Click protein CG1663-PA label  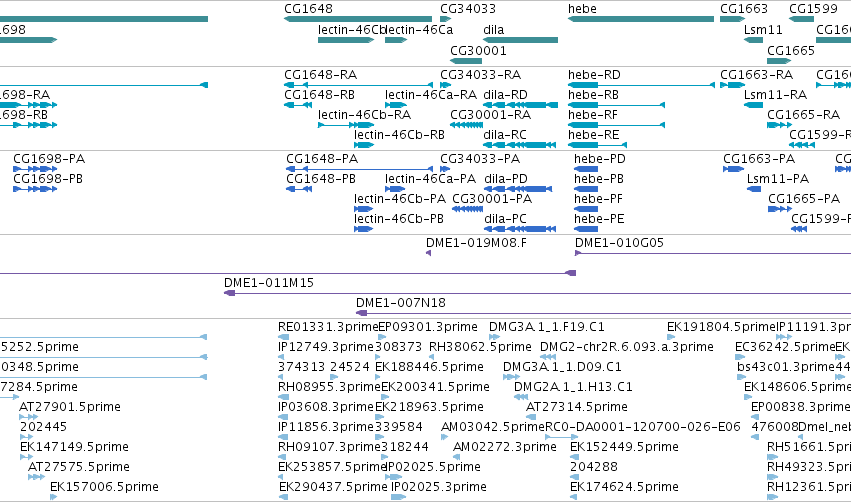759,159
